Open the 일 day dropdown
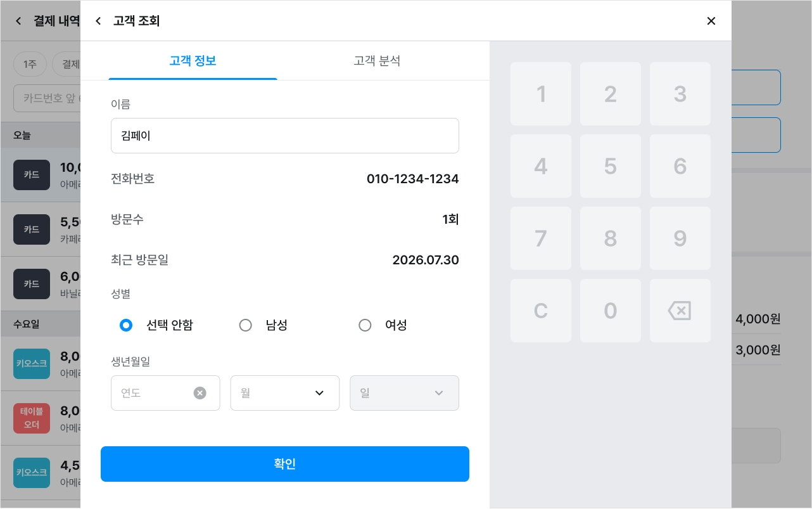 [404, 393]
